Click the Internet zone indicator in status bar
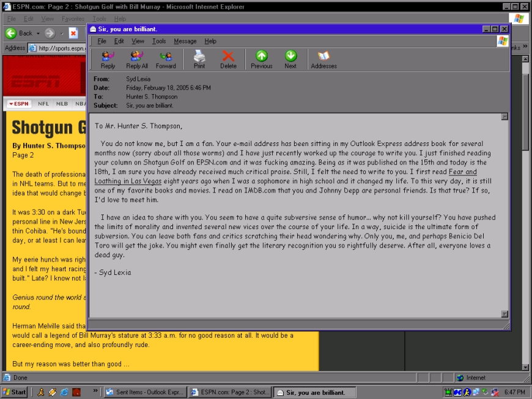The image size is (532, 399). (471, 378)
